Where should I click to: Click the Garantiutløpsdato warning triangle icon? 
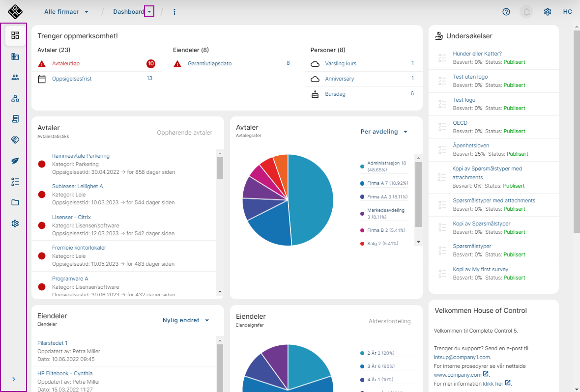pyautogui.click(x=177, y=64)
